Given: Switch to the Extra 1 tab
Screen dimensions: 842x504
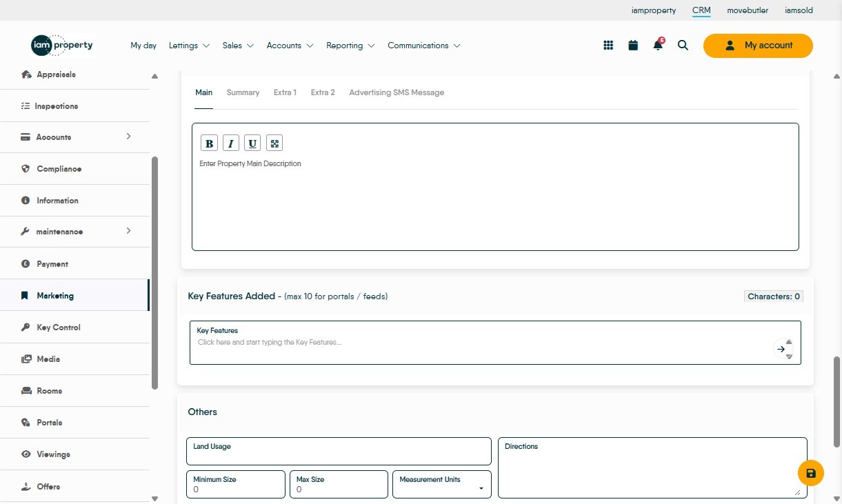Looking at the screenshot, I should (285, 92).
